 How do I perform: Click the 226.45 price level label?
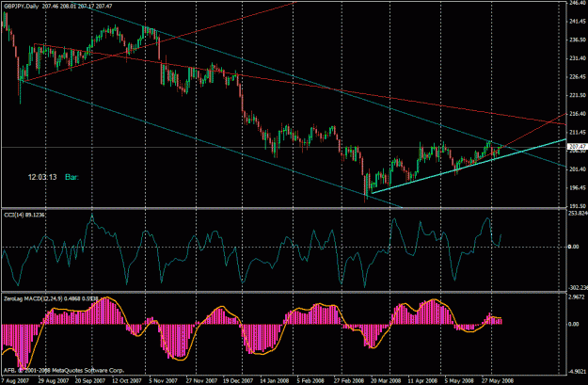(579, 77)
